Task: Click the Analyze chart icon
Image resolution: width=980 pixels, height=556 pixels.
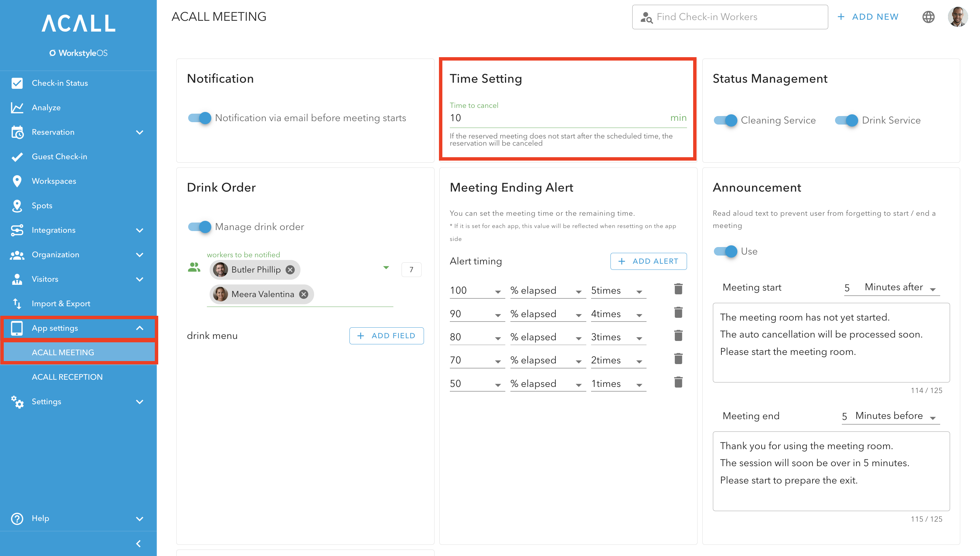Action: [17, 107]
